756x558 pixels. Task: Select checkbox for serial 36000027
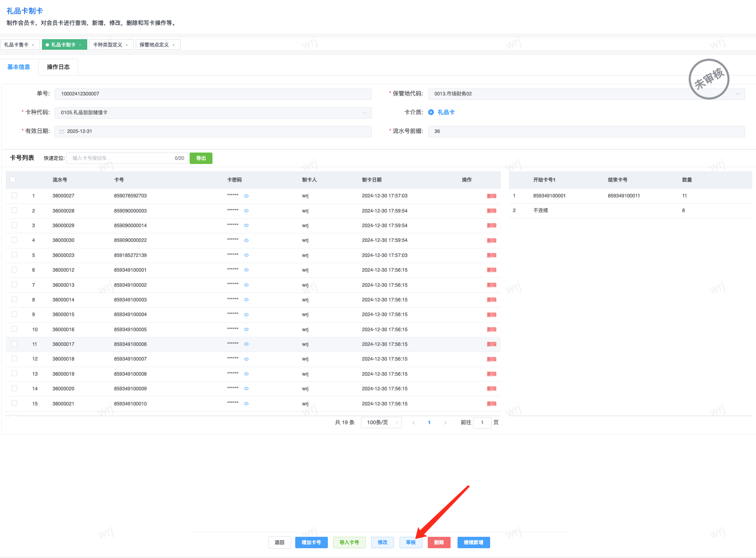click(14, 195)
